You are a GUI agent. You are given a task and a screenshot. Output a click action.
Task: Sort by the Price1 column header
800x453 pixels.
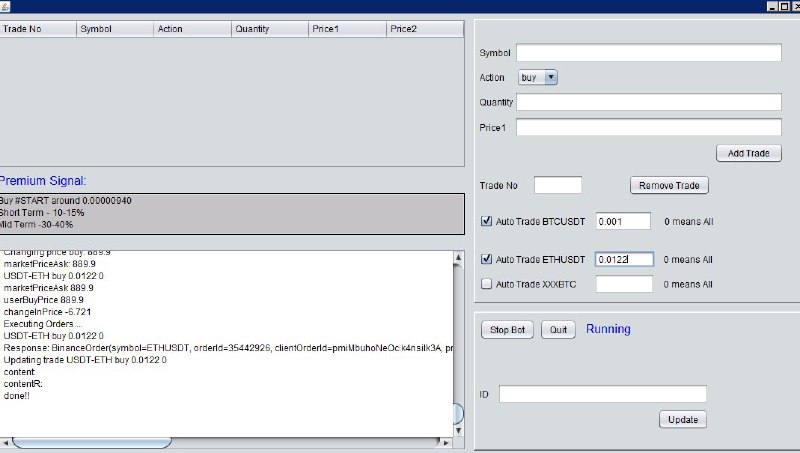point(347,29)
